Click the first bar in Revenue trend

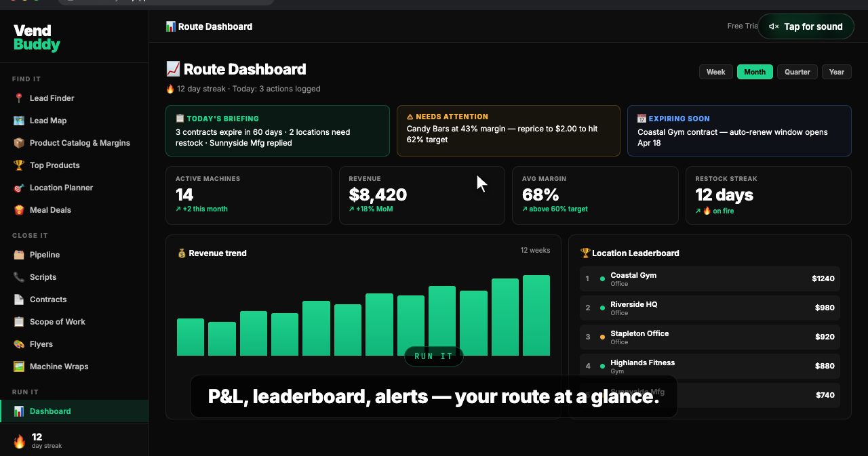[x=191, y=337]
